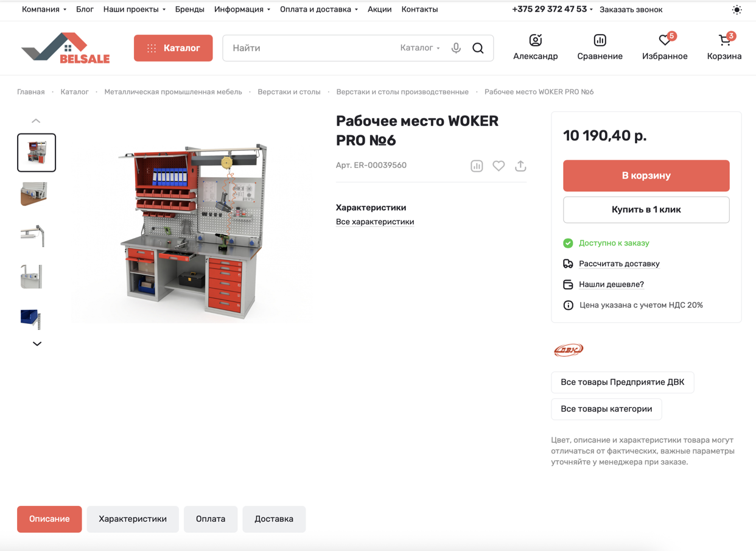The height and width of the screenshot is (551, 756).
Task: Click the Заказать звонок link
Action: coord(631,10)
